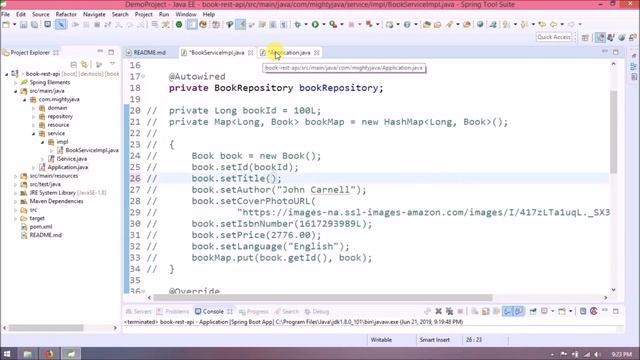The image size is (640, 360).
Task: Click Collapse All icon in Project Explorer
Action: point(73,64)
